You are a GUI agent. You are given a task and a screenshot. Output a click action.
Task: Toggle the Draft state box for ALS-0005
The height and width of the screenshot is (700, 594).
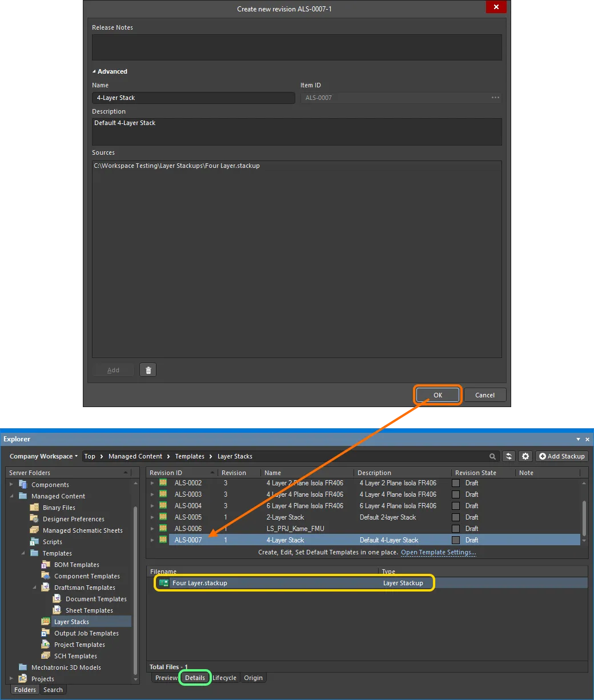456,517
